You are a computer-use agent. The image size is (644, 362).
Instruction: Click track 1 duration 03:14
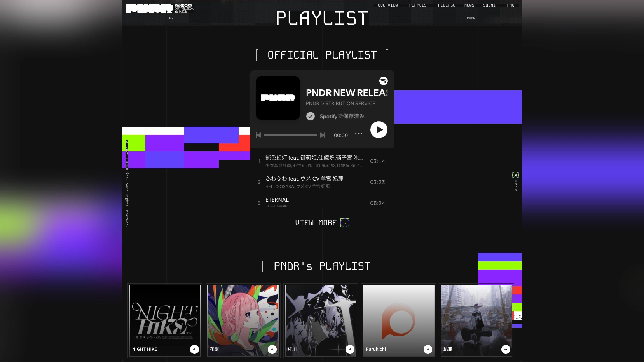(377, 161)
